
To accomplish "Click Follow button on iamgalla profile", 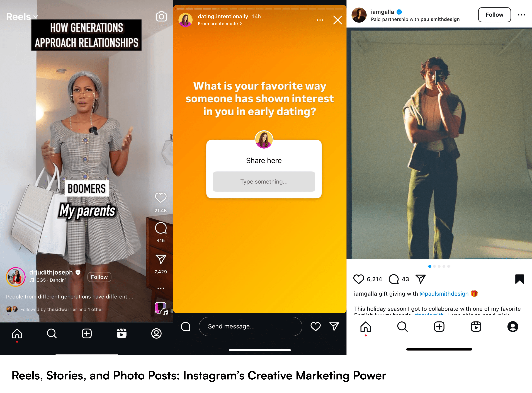I will [495, 14].
